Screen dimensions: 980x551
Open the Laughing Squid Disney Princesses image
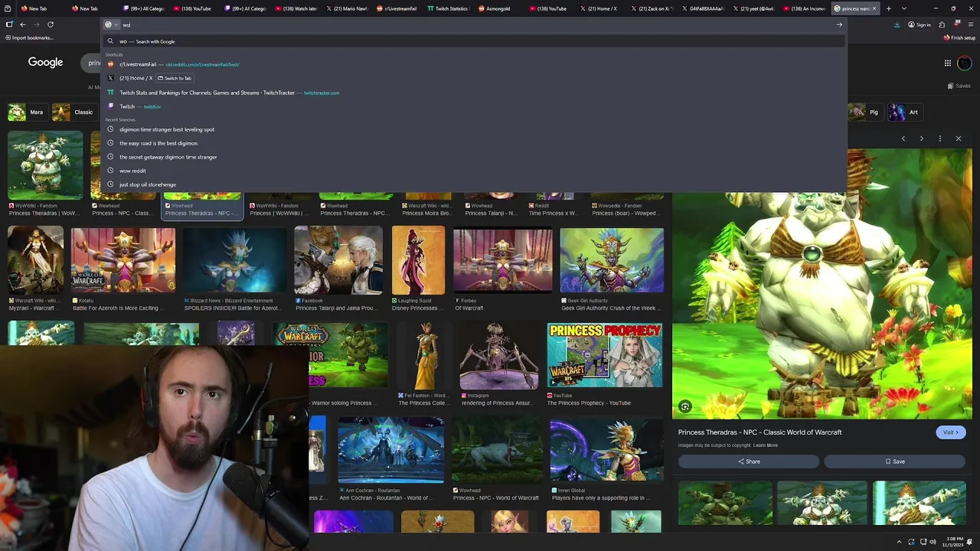click(418, 260)
